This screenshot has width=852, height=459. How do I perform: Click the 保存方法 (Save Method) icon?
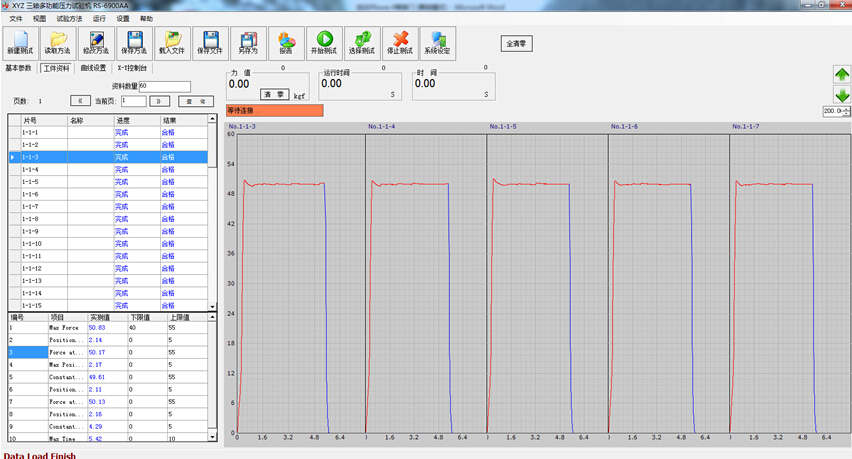click(134, 42)
